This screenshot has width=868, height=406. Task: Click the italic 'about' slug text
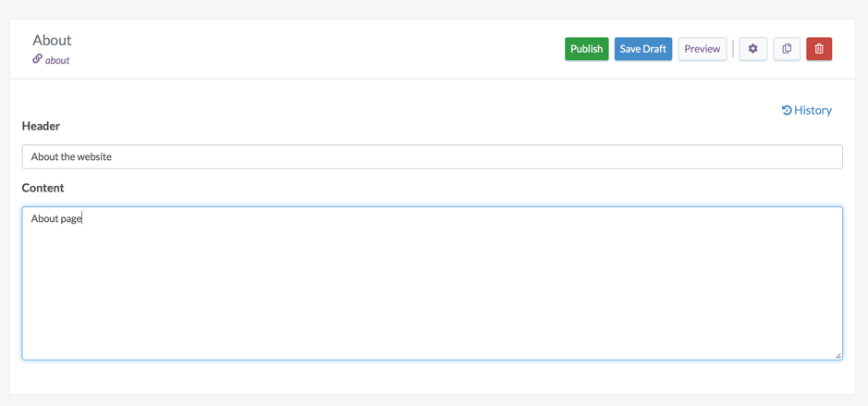pos(57,60)
